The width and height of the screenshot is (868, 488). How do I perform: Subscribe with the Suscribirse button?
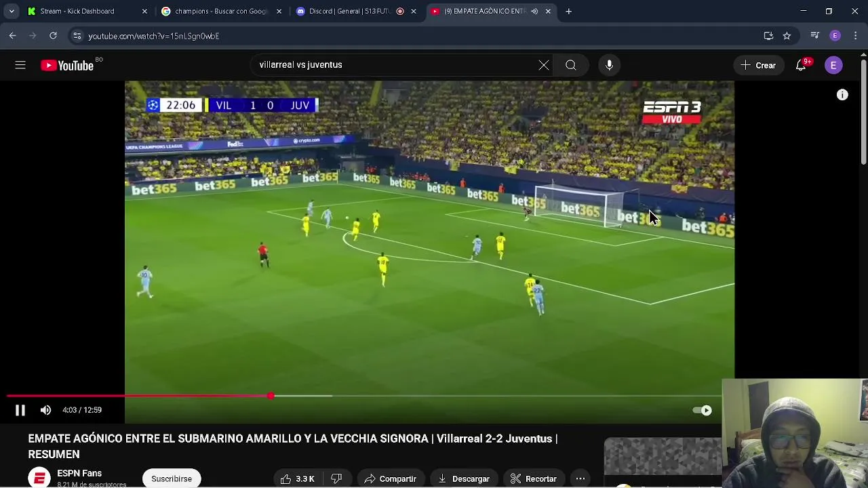click(x=172, y=479)
